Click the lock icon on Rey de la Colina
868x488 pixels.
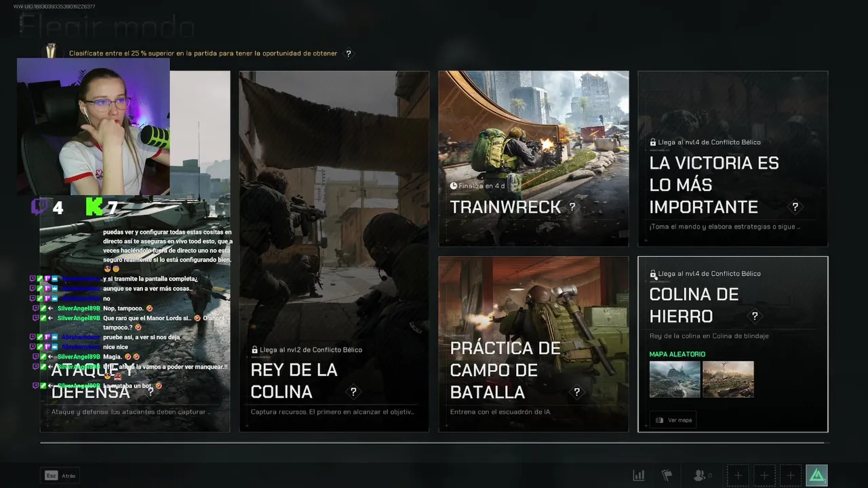pos(254,350)
